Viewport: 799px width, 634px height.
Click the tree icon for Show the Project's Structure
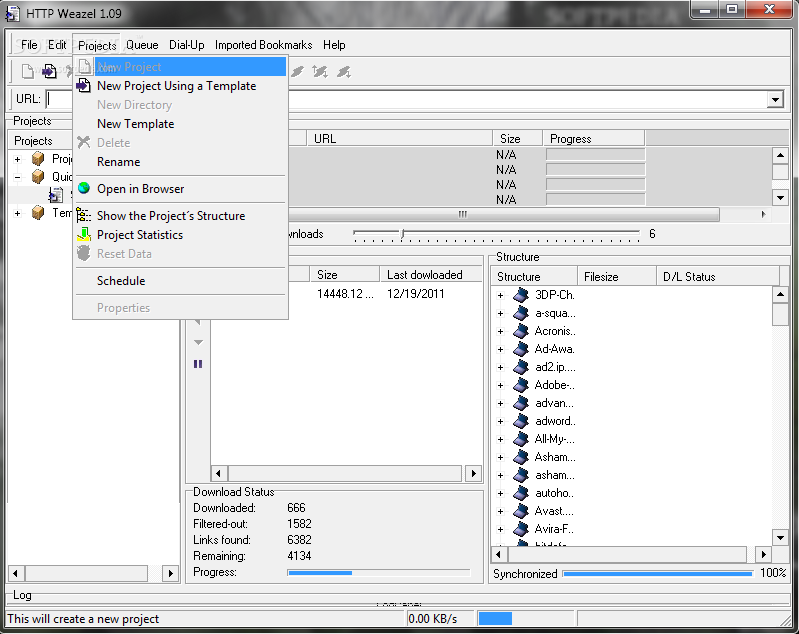[x=84, y=216]
